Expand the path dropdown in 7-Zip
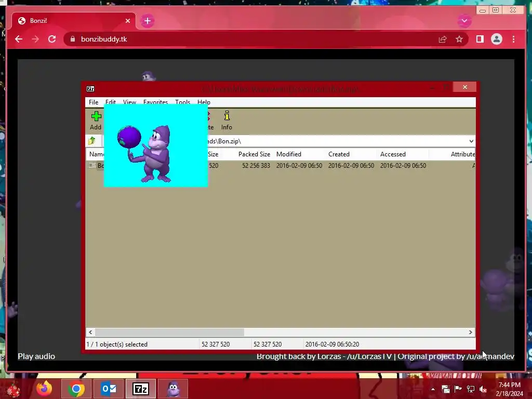The image size is (532, 399). (471, 141)
